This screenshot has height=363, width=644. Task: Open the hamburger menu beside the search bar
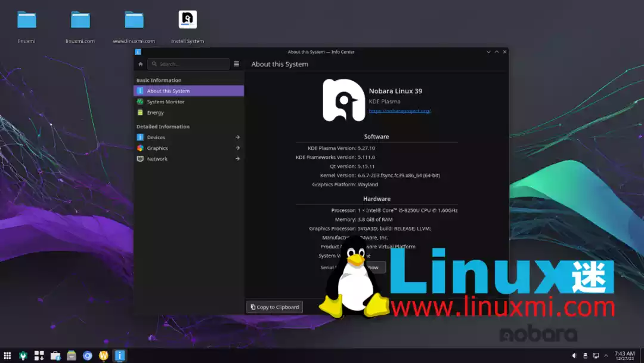237,63
